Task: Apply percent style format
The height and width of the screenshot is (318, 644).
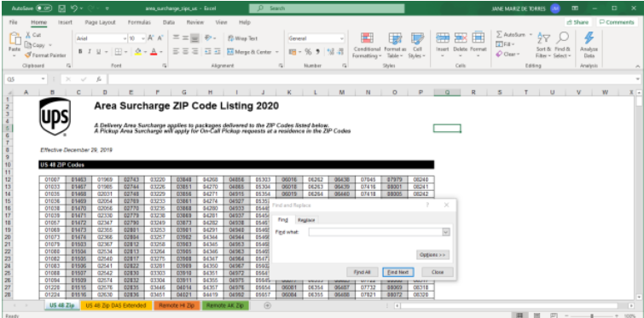Action: coord(308,52)
